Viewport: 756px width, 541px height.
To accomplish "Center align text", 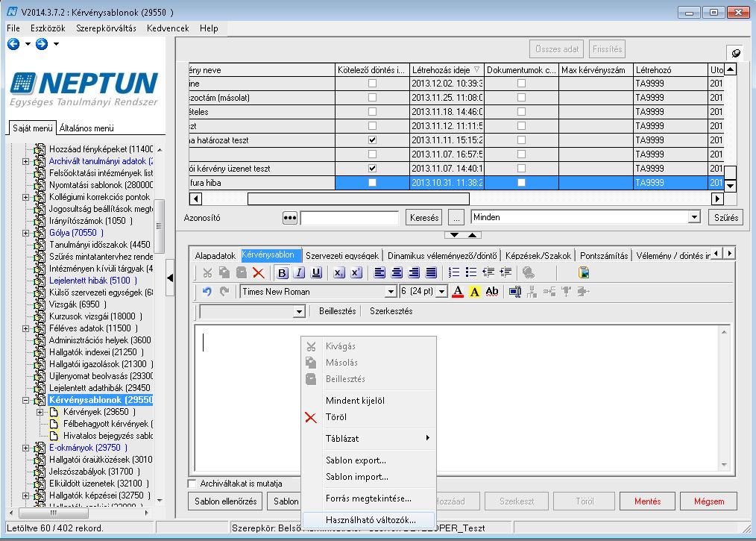I will click(x=397, y=272).
